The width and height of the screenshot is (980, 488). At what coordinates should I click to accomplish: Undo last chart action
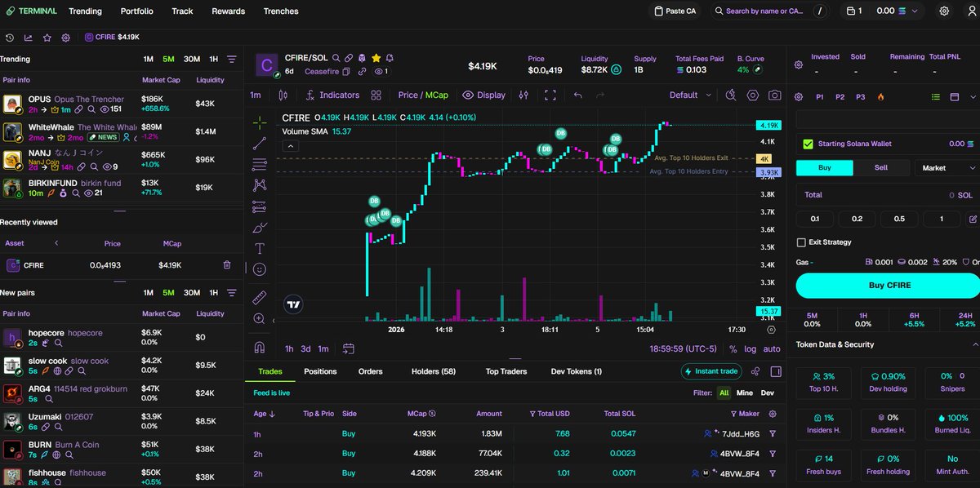pyautogui.click(x=578, y=95)
